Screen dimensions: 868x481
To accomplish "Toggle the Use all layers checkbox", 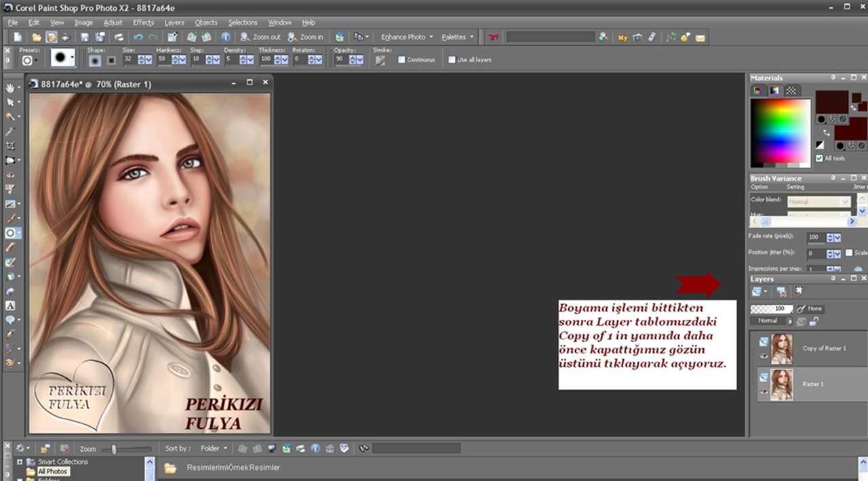I will pos(452,60).
